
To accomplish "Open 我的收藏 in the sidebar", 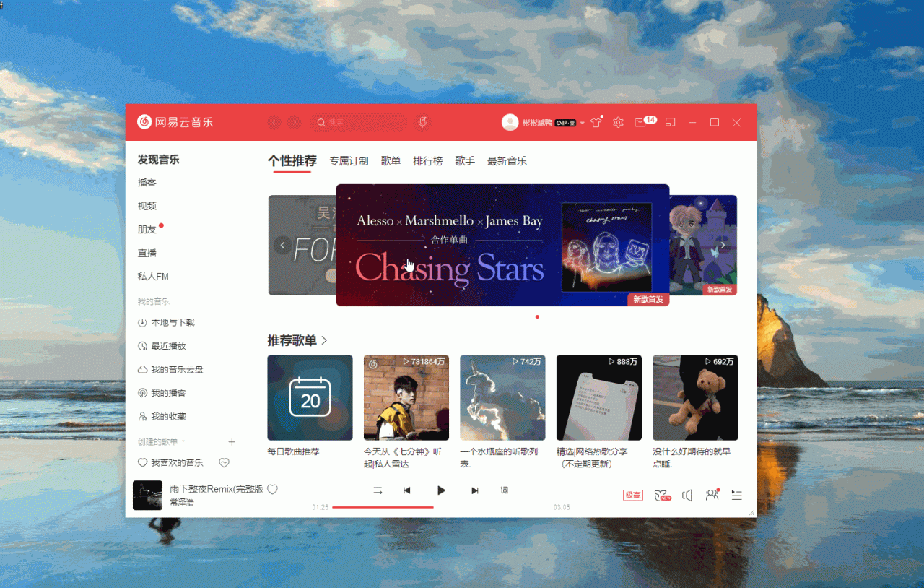I will tap(162, 416).
